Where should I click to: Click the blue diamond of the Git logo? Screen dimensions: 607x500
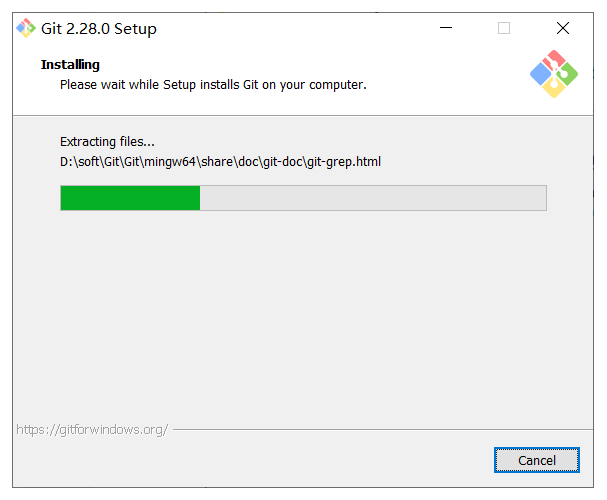click(540, 74)
